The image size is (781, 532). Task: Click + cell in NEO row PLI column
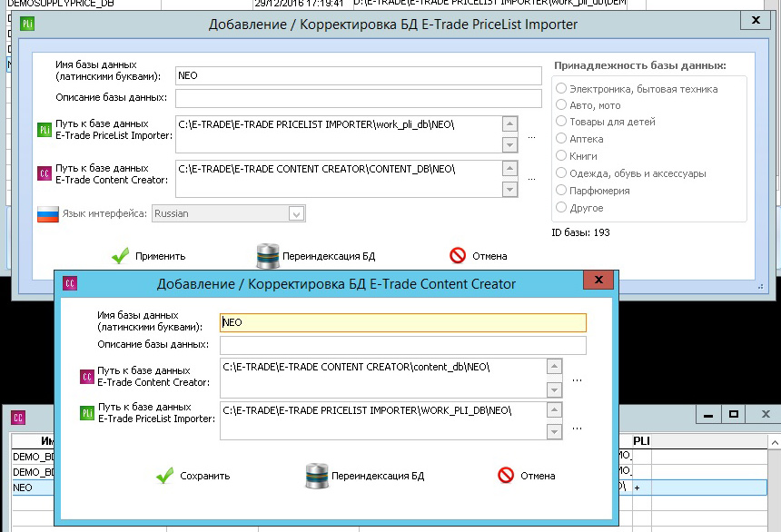[x=641, y=488]
